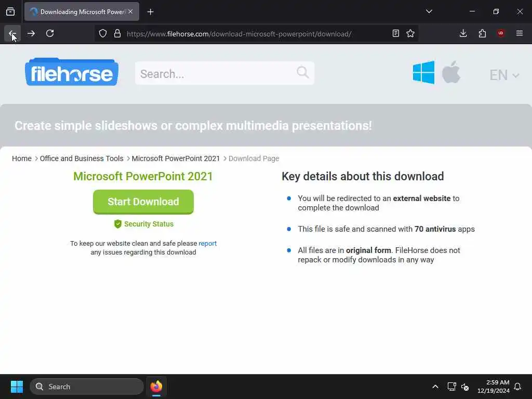Switch to Mac software via Apple icon

pos(451,72)
